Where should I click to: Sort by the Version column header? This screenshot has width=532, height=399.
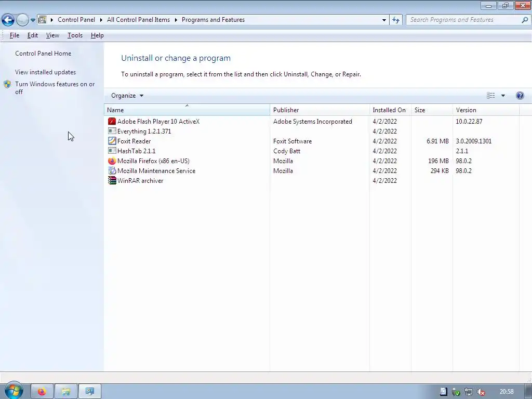486,110
